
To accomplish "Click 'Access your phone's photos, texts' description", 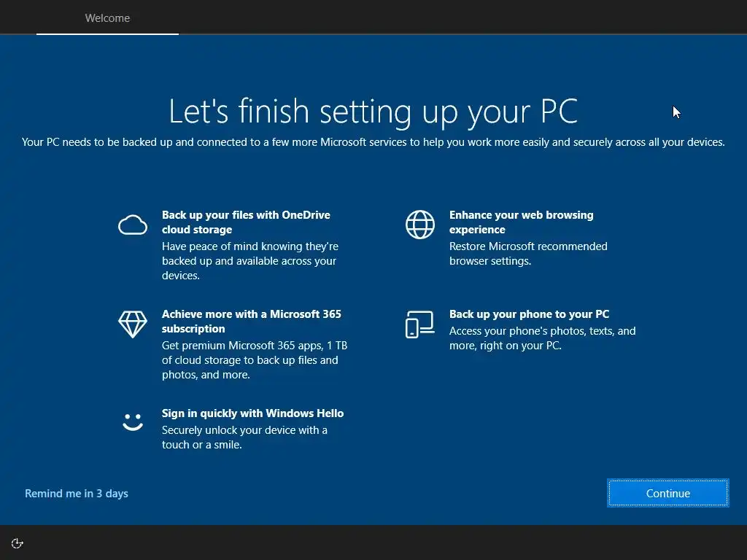I will [x=542, y=338].
